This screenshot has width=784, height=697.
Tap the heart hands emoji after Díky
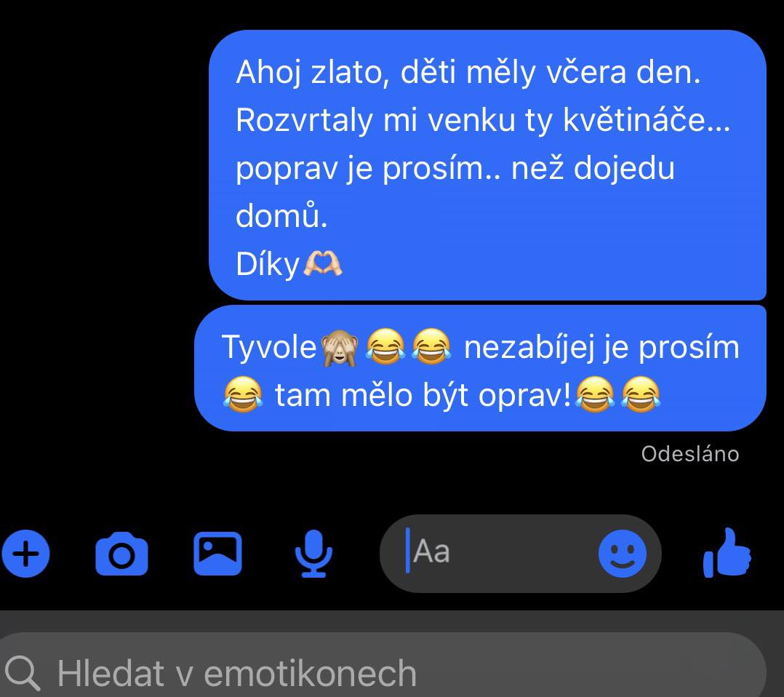tap(323, 263)
